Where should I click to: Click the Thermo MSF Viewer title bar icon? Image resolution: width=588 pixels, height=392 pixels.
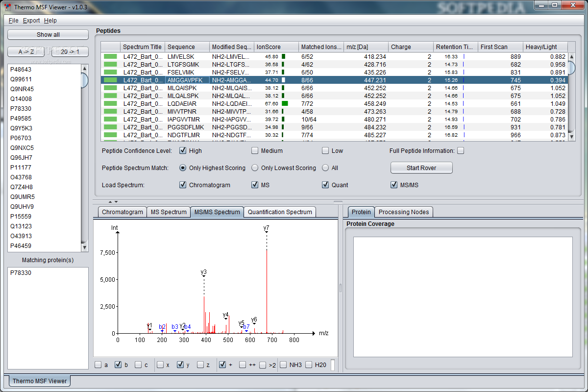point(8,7)
